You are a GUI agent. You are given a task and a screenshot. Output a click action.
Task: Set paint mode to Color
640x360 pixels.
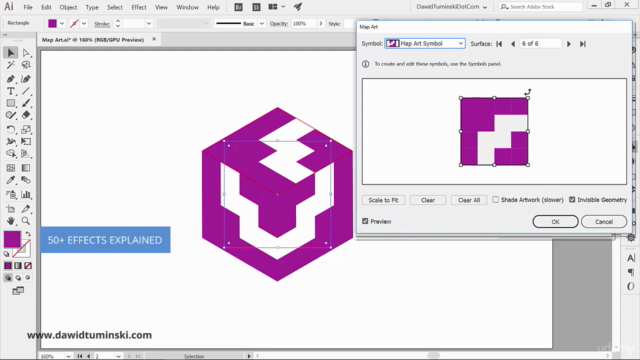[8, 266]
